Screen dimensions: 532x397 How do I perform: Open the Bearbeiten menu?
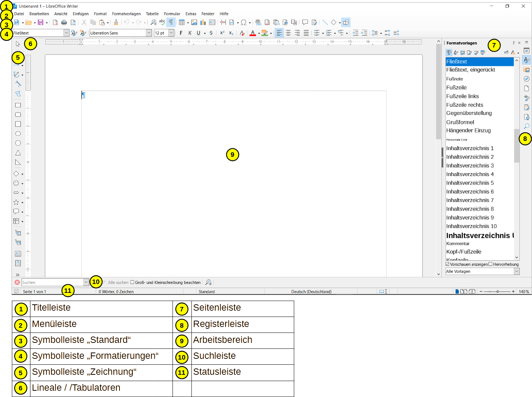[x=39, y=14]
